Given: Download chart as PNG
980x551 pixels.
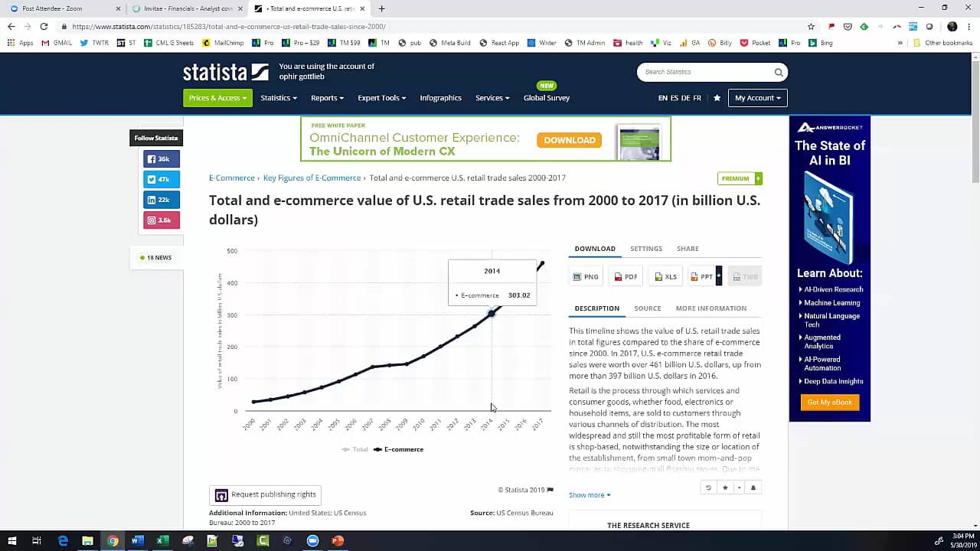Looking at the screenshot, I should (x=586, y=276).
